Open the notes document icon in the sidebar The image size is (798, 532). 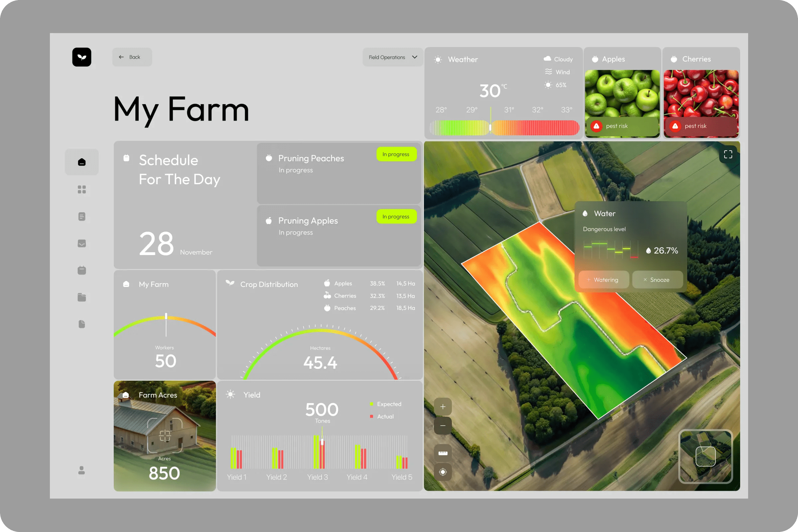click(81, 216)
